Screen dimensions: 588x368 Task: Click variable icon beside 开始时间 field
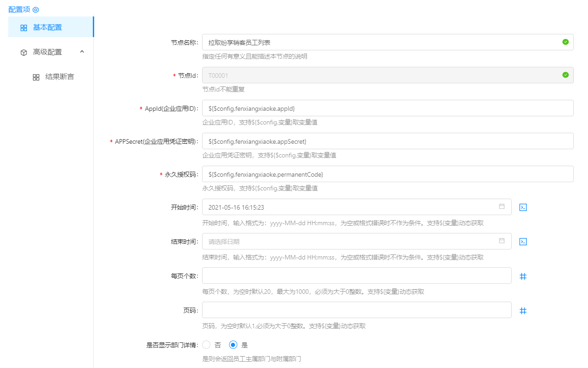coord(523,207)
